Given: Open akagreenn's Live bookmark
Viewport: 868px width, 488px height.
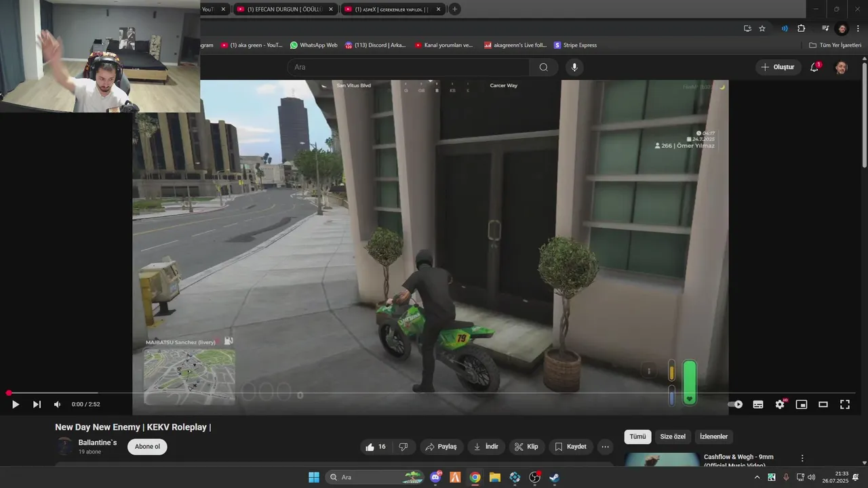Looking at the screenshot, I should 515,45.
